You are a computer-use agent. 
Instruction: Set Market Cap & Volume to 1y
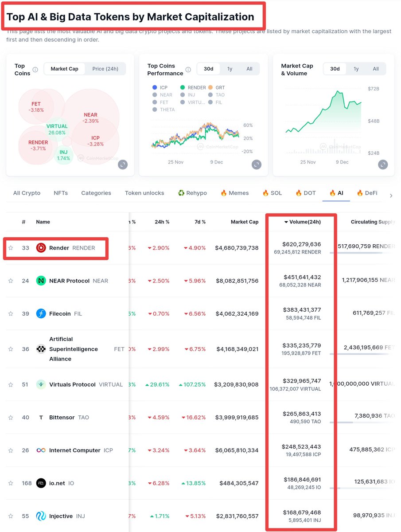(356, 69)
